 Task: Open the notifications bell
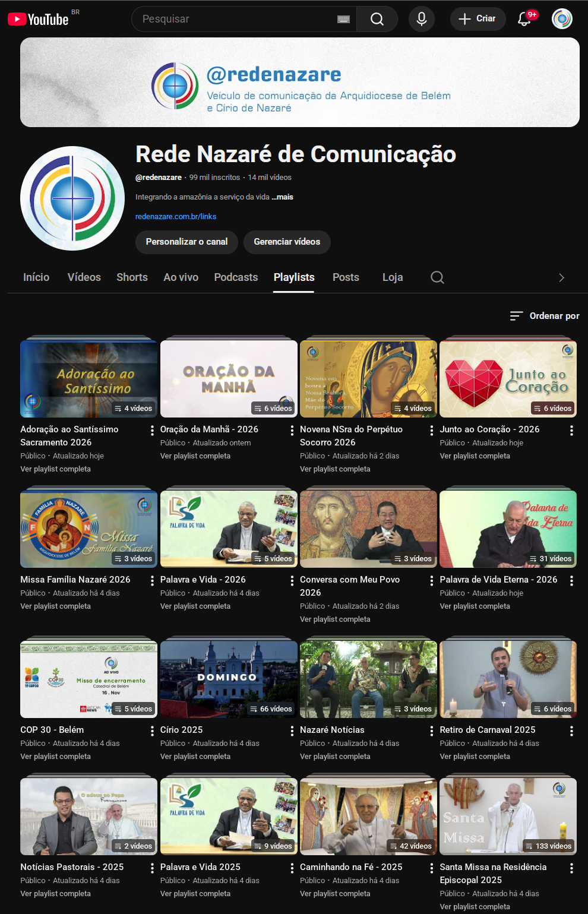tap(524, 19)
